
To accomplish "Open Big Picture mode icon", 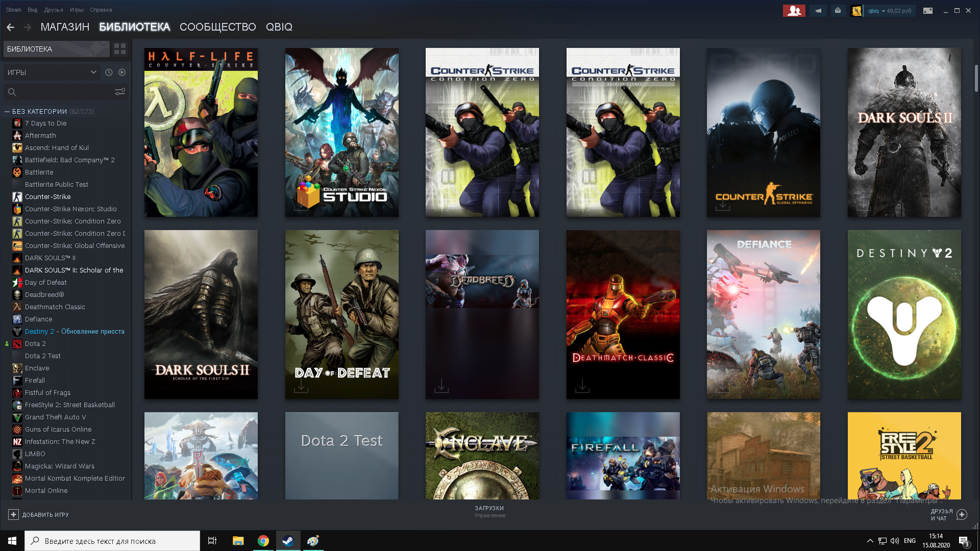I will [x=928, y=11].
